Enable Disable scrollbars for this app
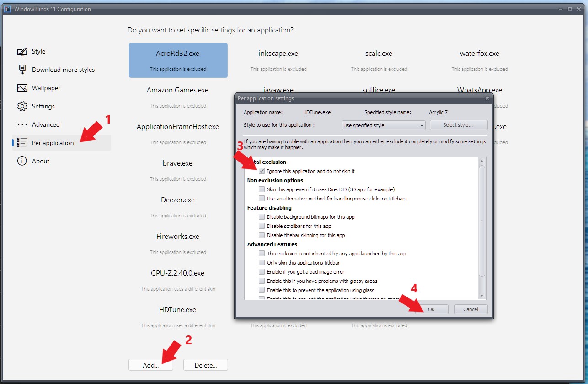Screen dimensions: 588x384 tap(262, 226)
